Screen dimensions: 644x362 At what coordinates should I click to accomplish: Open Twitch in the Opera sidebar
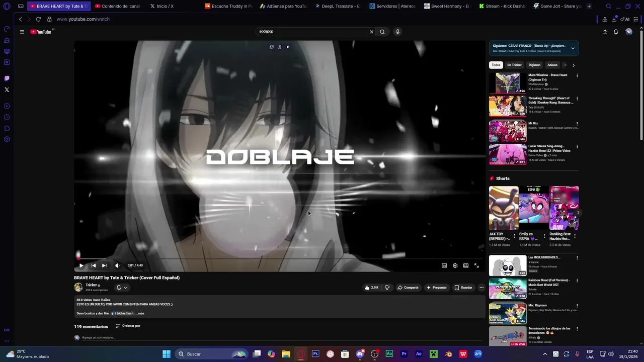7,78
